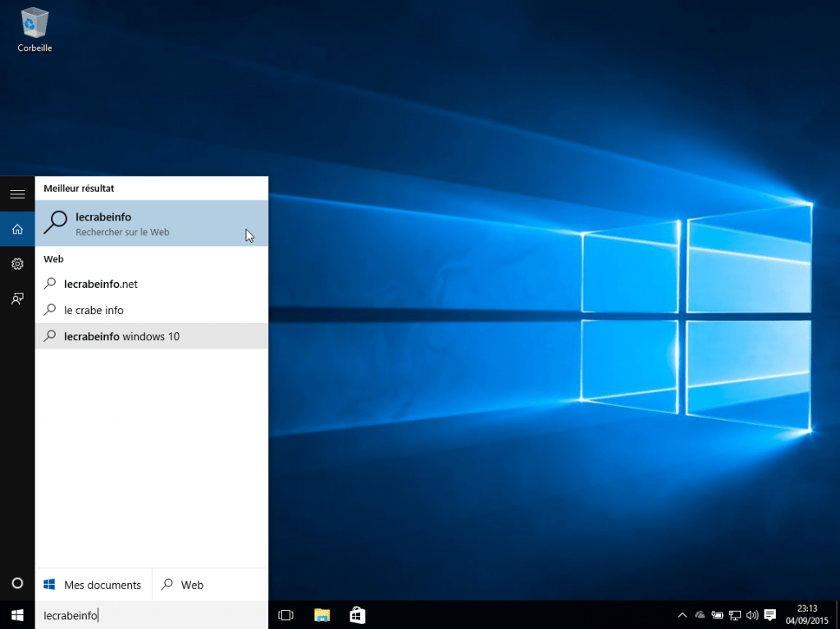Image resolution: width=840 pixels, height=629 pixels.
Task: Launch the Windows Store from taskbar
Action: click(358, 615)
